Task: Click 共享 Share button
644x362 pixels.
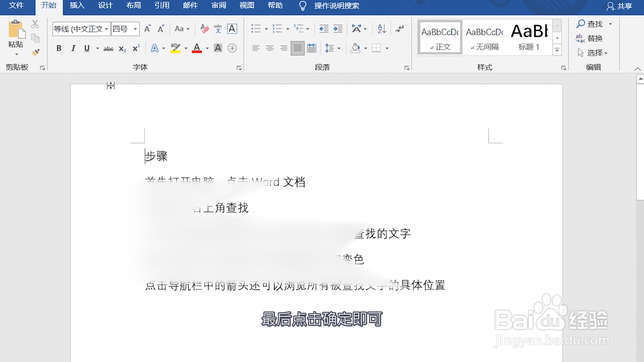Action: (x=619, y=6)
